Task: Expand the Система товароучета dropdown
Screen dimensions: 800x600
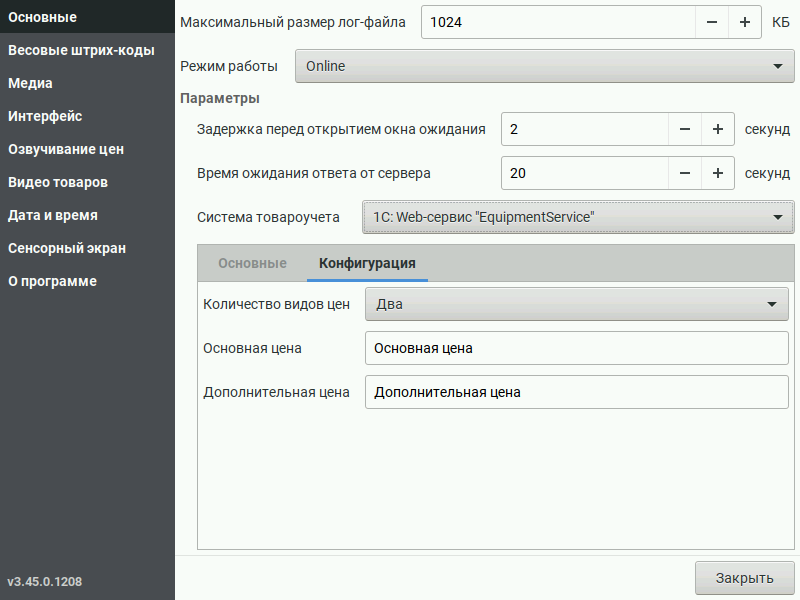Action: click(x=578, y=217)
